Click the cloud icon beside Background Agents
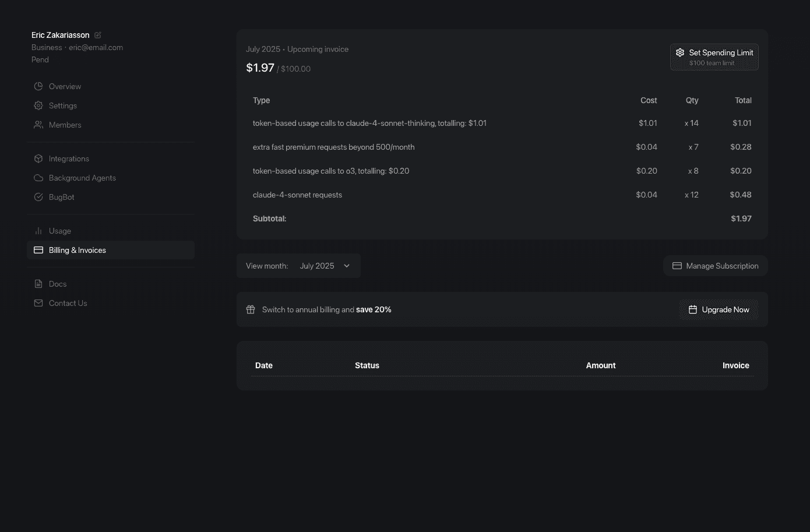The height and width of the screenshot is (532, 810). tap(38, 178)
